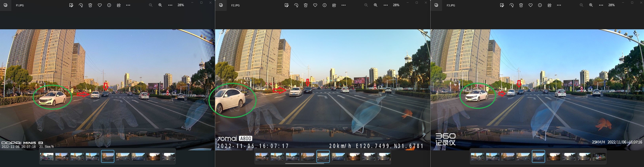Zoom in on F3.JPG window
Screen dimensions: 644x167
pyautogui.click(x=591, y=5)
